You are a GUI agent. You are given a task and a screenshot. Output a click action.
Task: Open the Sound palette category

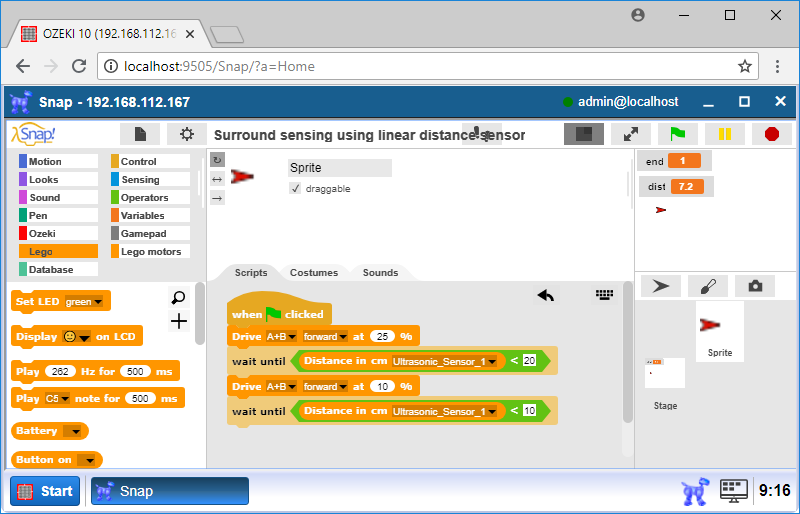click(x=58, y=197)
